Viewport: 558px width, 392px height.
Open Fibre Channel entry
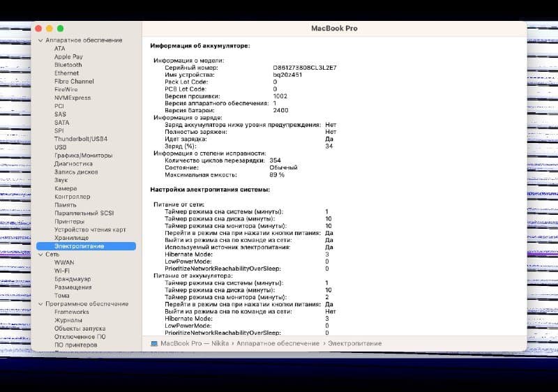(x=74, y=81)
